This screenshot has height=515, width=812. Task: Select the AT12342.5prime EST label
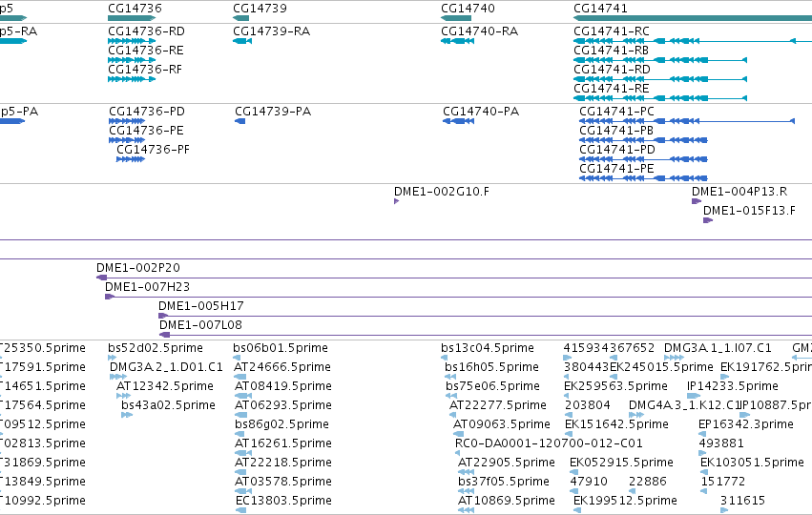(x=165, y=386)
